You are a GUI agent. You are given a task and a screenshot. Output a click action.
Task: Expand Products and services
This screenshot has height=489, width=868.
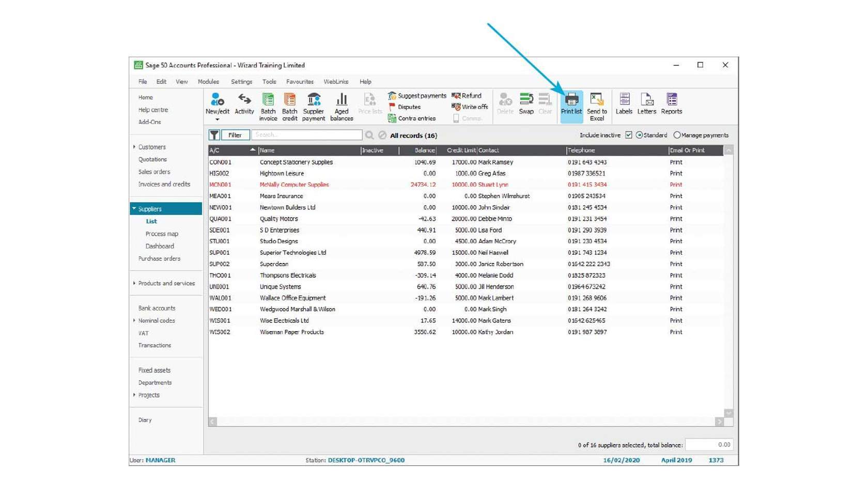click(134, 283)
